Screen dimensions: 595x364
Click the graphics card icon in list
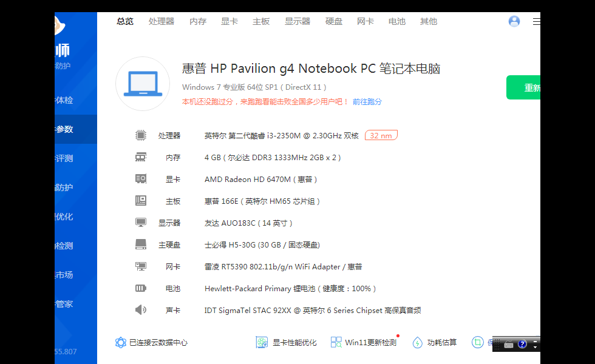[x=141, y=178]
